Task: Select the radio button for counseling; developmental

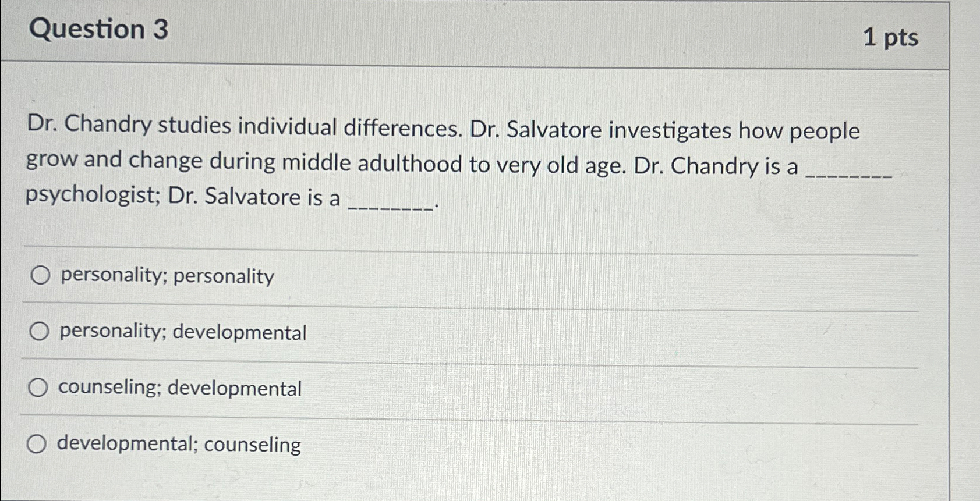Action: point(39,387)
